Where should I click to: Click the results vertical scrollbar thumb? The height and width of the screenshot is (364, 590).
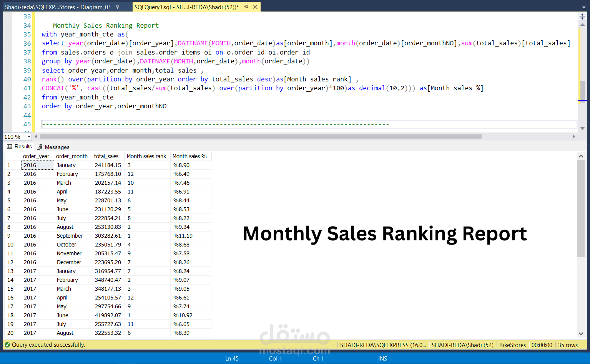click(x=581, y=208)
